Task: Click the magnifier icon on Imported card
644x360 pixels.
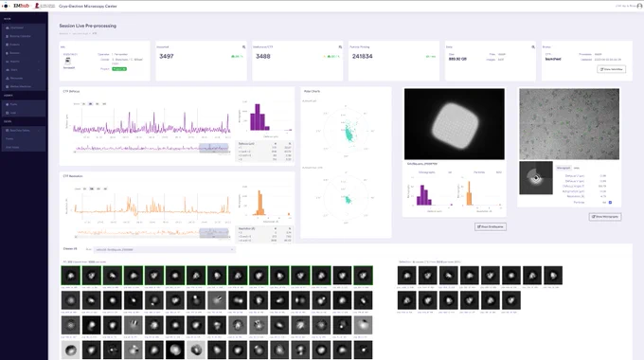Action: [243, 46]
